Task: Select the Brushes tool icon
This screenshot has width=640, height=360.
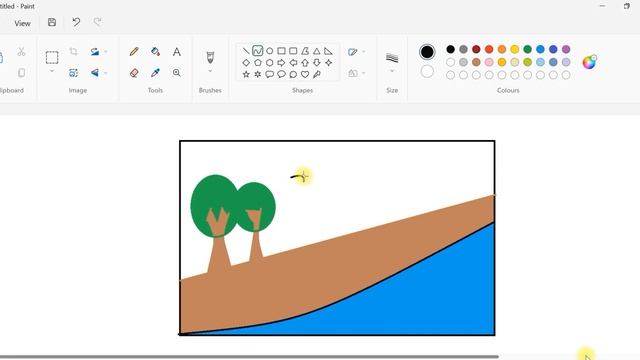Action: [210, 57]
